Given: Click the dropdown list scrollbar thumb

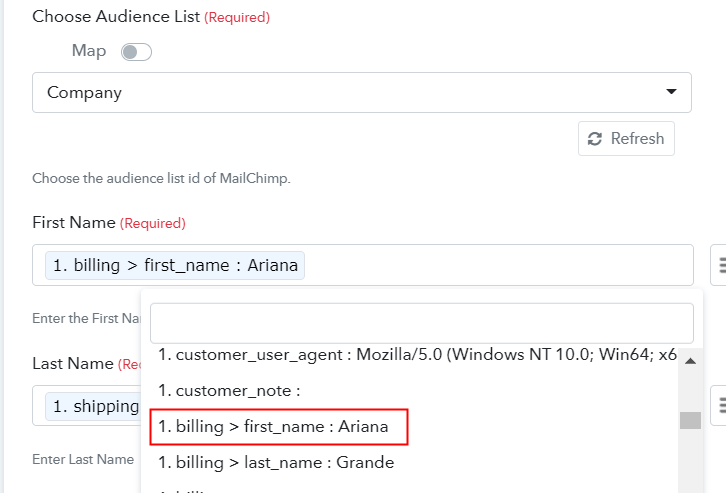Looking at the screenshot, I should click(690, 420).
